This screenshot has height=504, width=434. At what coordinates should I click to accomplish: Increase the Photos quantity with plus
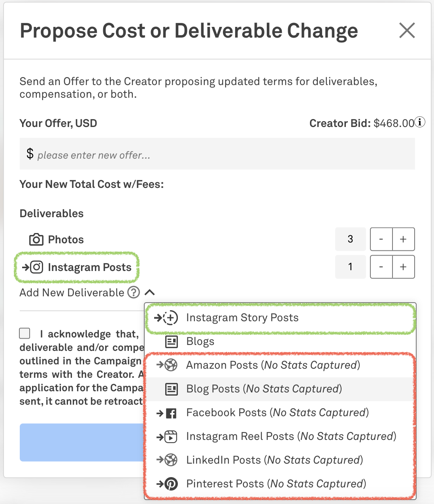tap(403, 239)
